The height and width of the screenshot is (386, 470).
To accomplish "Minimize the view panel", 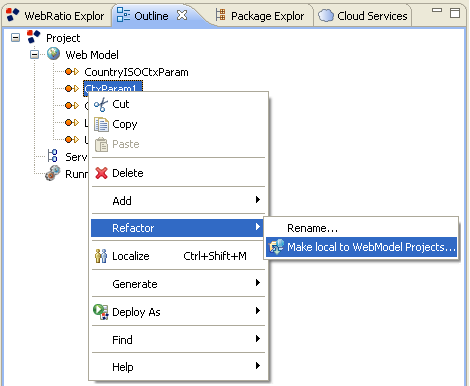I will click(x=437, y=10).
